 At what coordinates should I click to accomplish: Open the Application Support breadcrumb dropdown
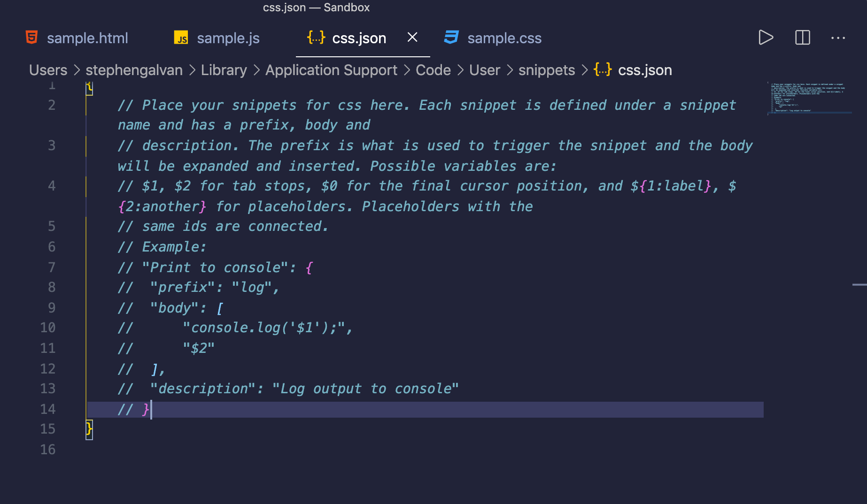pyautogui.click(x=331, y=70)
